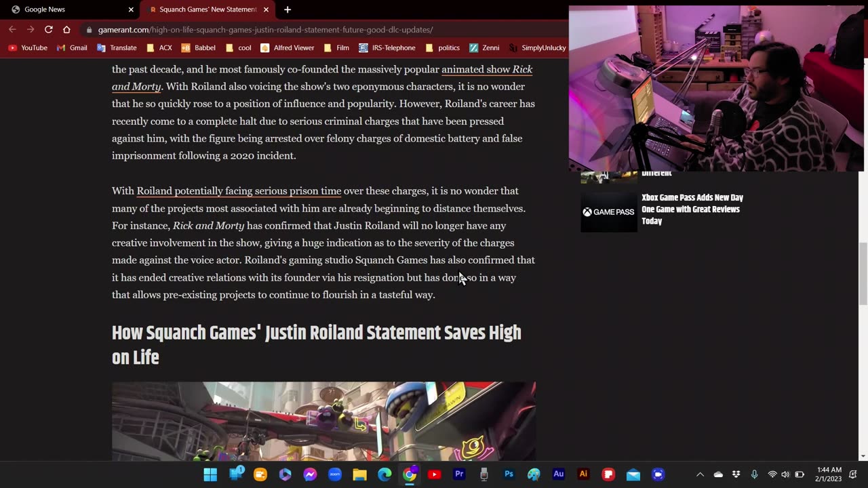This screenshot has width=868, height=488.
Task: Open a new browser tab
Action: point(288,9)
